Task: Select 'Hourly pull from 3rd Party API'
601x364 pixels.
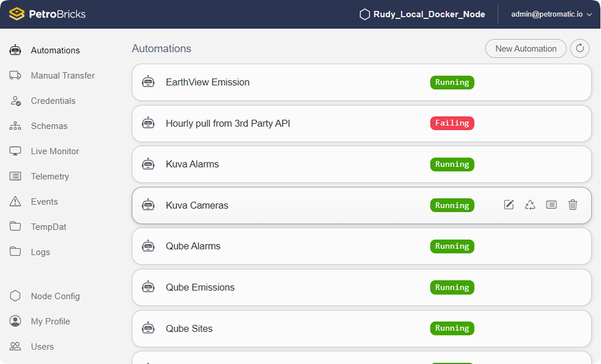Action: click(x=228, y=124)
